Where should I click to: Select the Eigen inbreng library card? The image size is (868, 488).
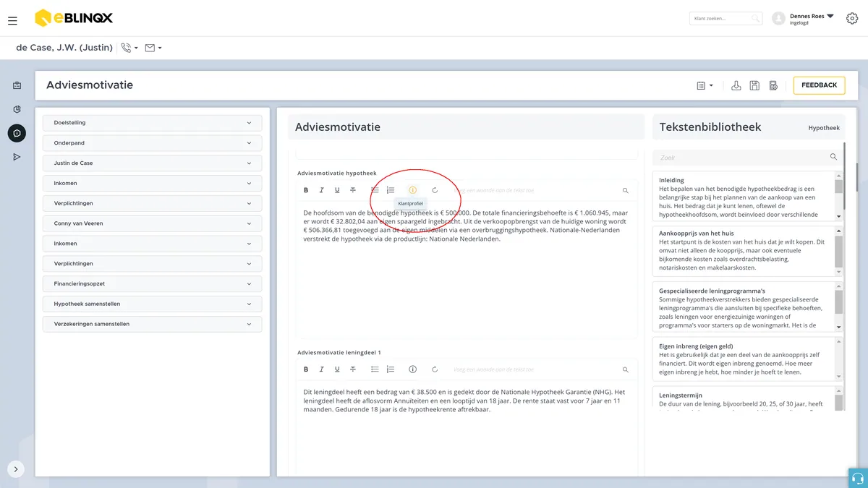(747, 359)
